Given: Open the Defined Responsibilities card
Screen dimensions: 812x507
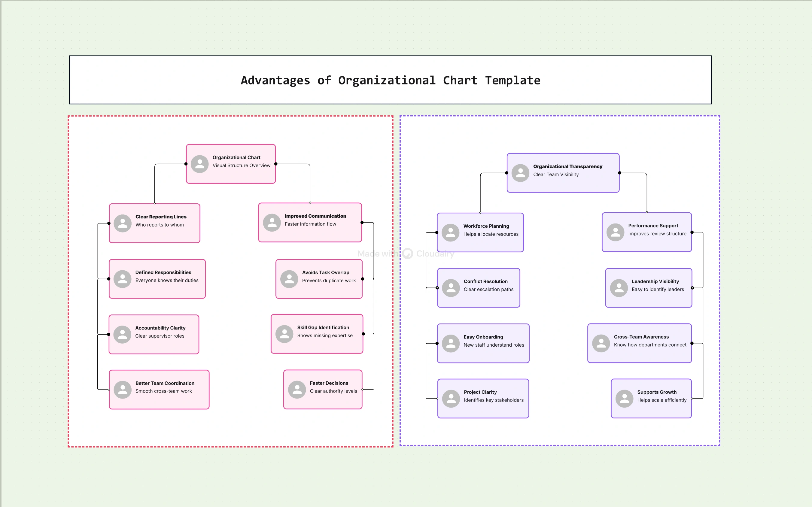Looking at the screenshot, I should 157,279.
